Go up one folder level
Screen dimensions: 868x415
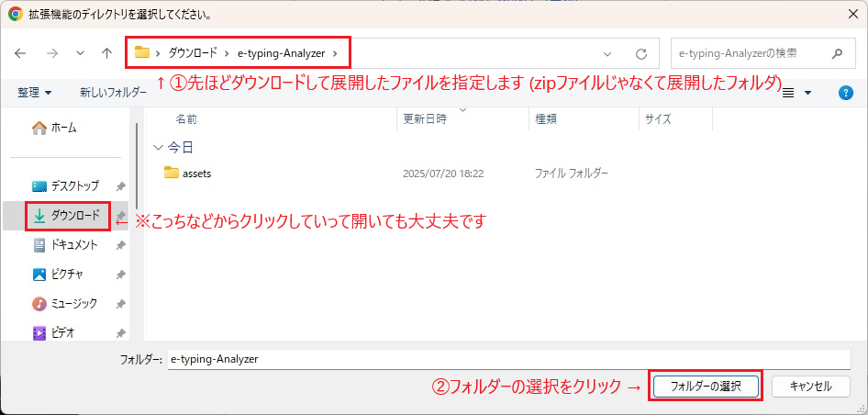(x=107, y=53)
